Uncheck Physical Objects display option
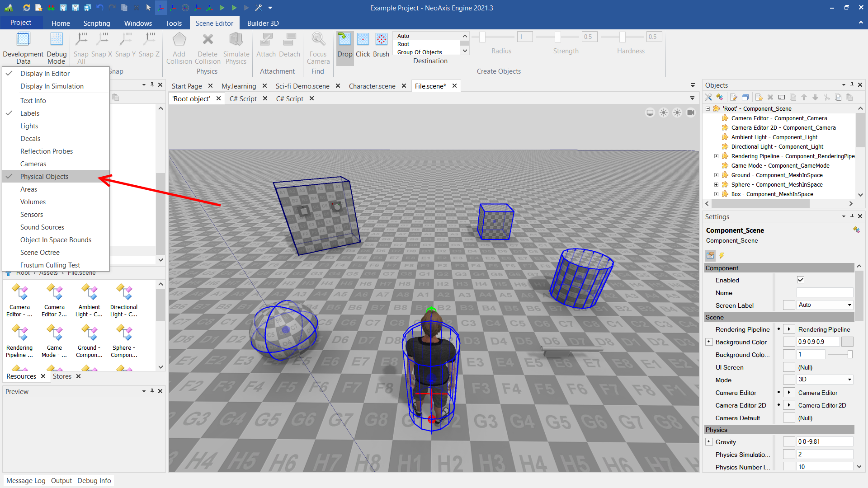 [44, 177]
